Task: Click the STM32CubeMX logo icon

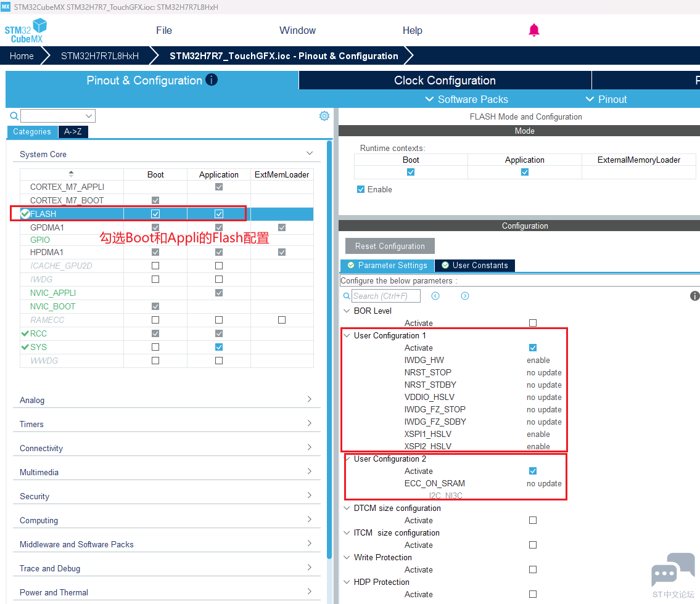Action: point(26,30)
